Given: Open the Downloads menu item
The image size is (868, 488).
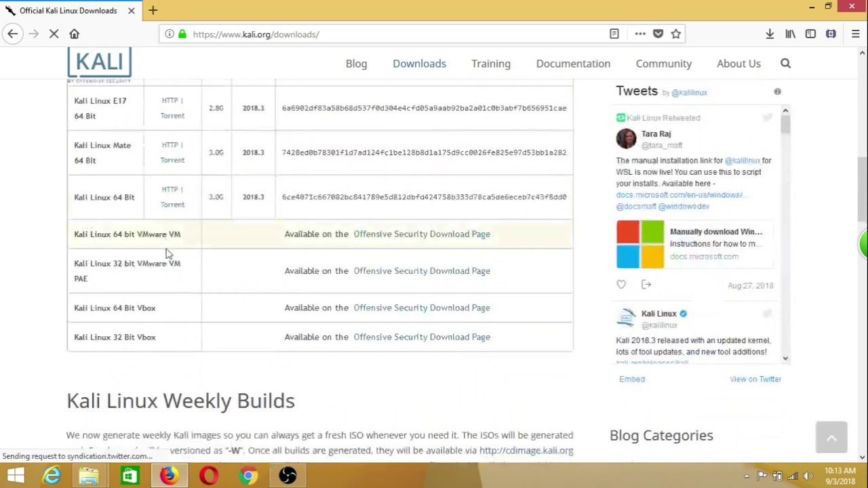Looking at the screenshot, I should 419,64.
